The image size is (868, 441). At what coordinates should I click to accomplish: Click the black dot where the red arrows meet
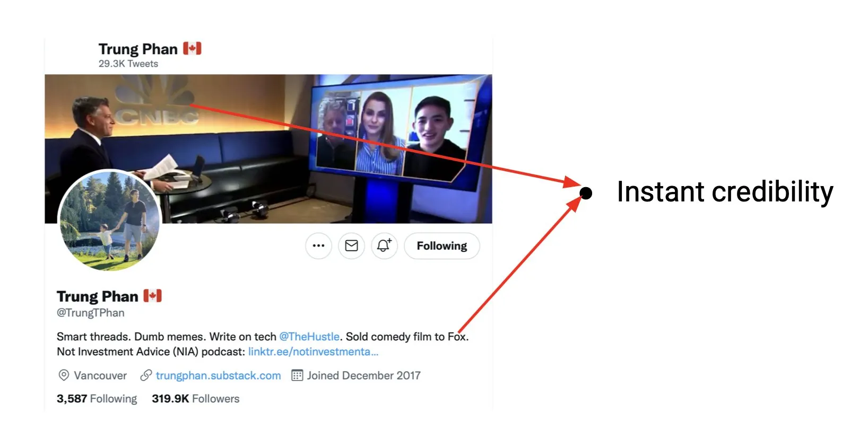pos(586,193)
